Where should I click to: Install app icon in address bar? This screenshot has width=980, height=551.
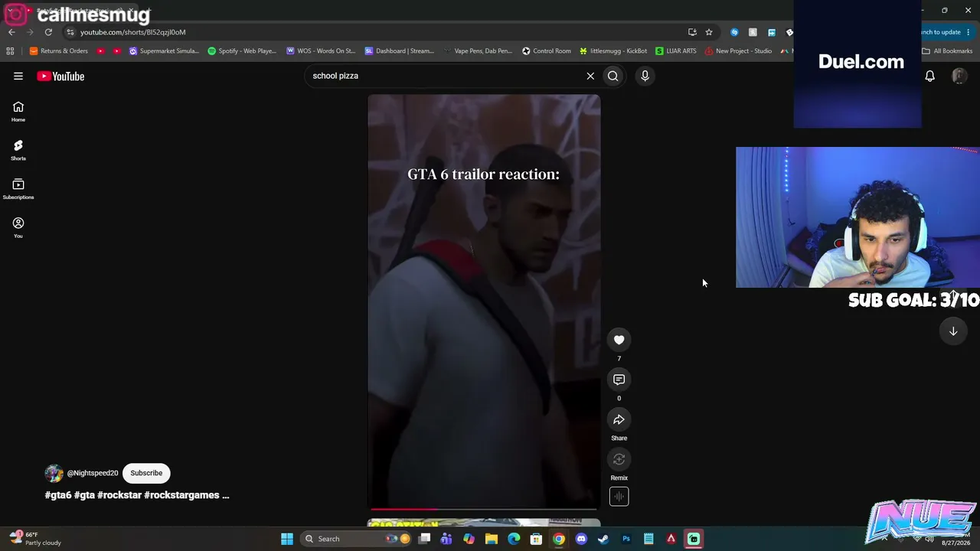tap(692, 32)
